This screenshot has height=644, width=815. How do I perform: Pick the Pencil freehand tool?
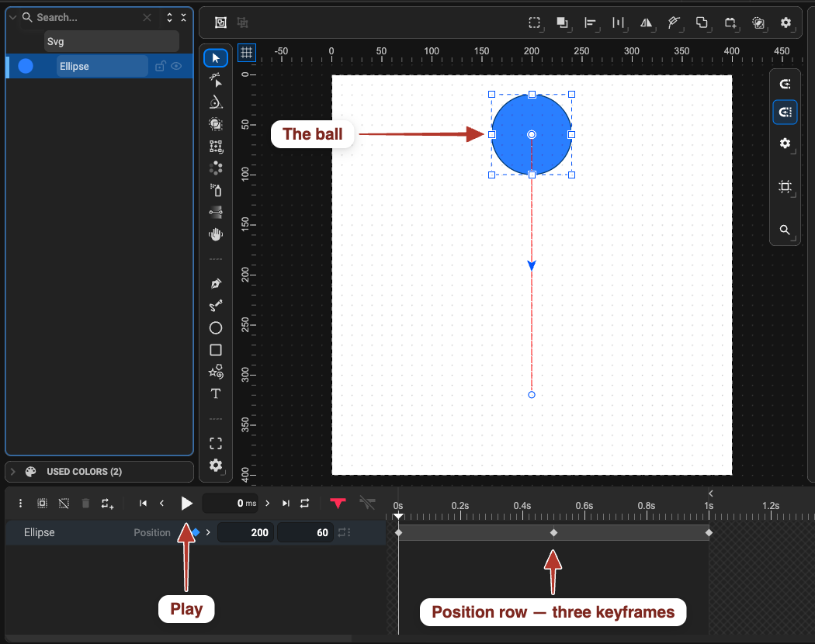click(216, 306)
